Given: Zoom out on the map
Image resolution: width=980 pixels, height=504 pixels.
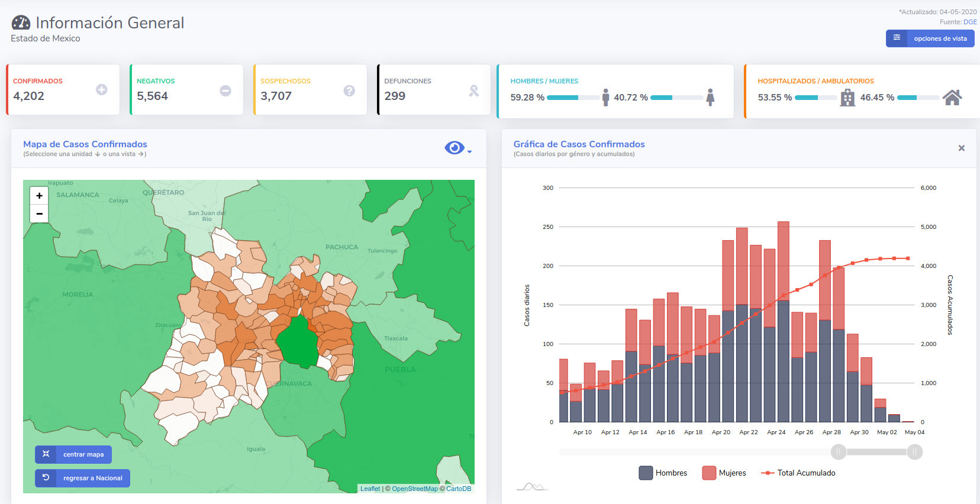Looking at the screenshot, I should coord(39,214).
